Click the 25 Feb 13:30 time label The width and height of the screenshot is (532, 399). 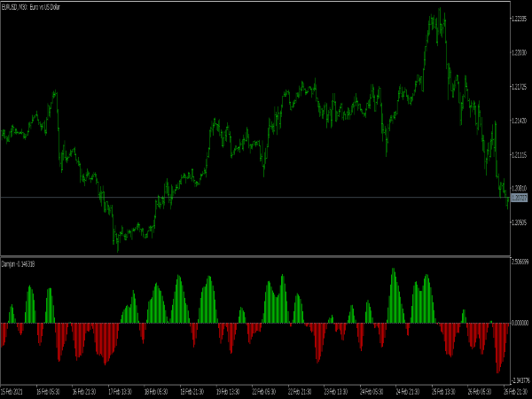tap(444, 392)
